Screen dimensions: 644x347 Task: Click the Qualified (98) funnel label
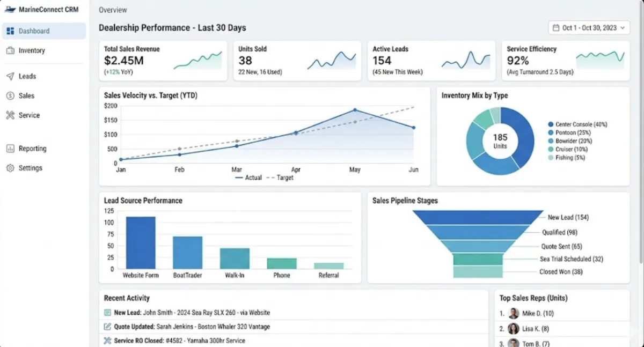click(x=560, y=232)
